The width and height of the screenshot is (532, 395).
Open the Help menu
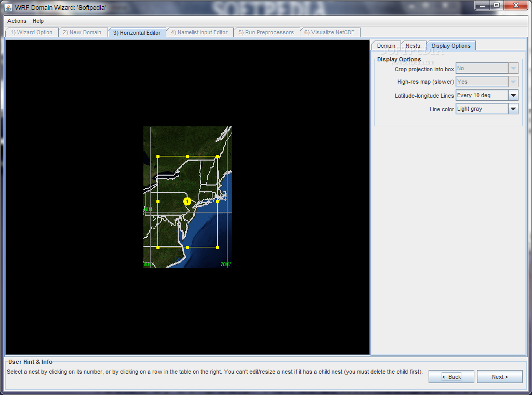coord(38,21)
